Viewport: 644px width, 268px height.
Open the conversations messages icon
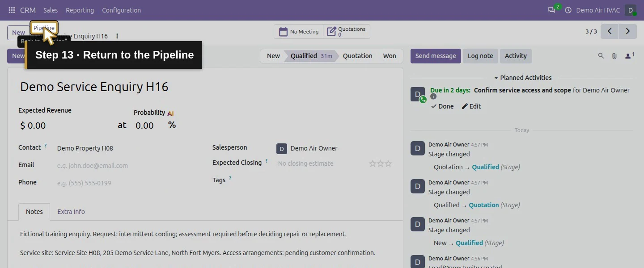(551, 10)
